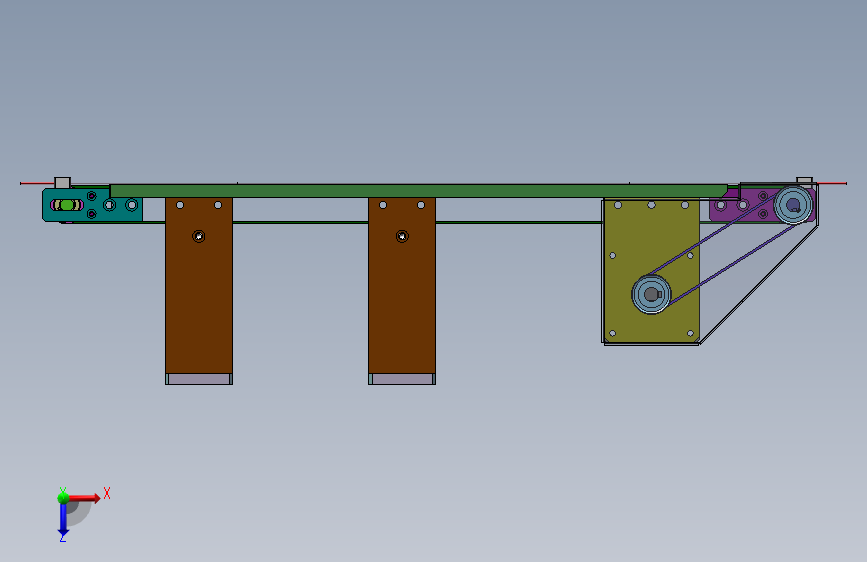Click the green Y axis dot of triad
This screenshot has height=562, width=867.
tap(63, 498)
